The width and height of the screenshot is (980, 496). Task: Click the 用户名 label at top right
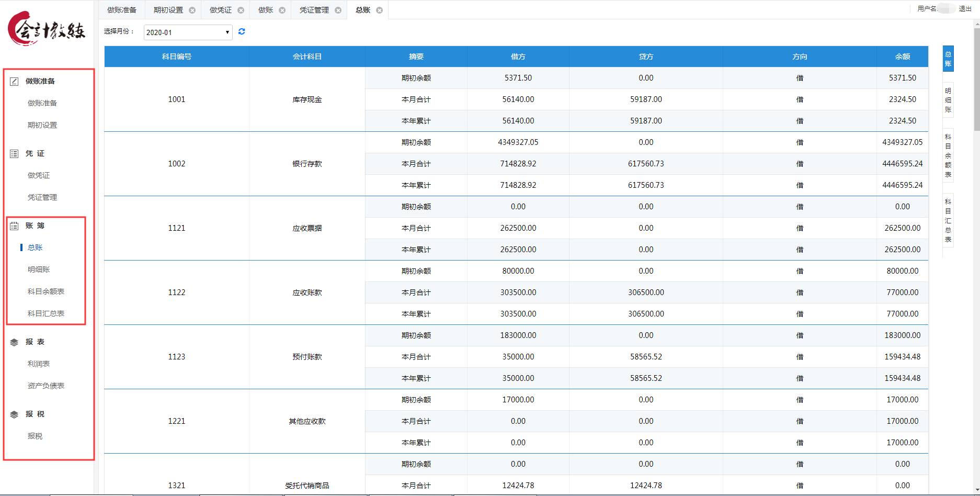[927, 9]
